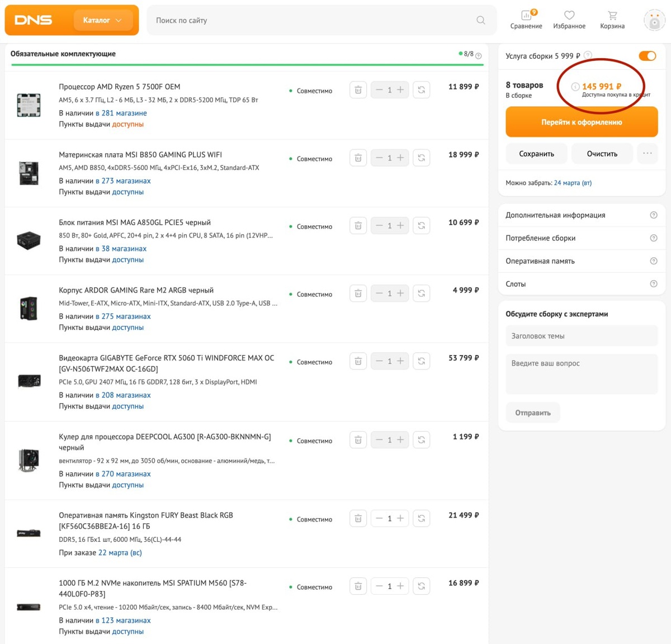Viewport: 671px width, 644px height.
Task: Click the search magnifier icon
Action: coord(481,20)
